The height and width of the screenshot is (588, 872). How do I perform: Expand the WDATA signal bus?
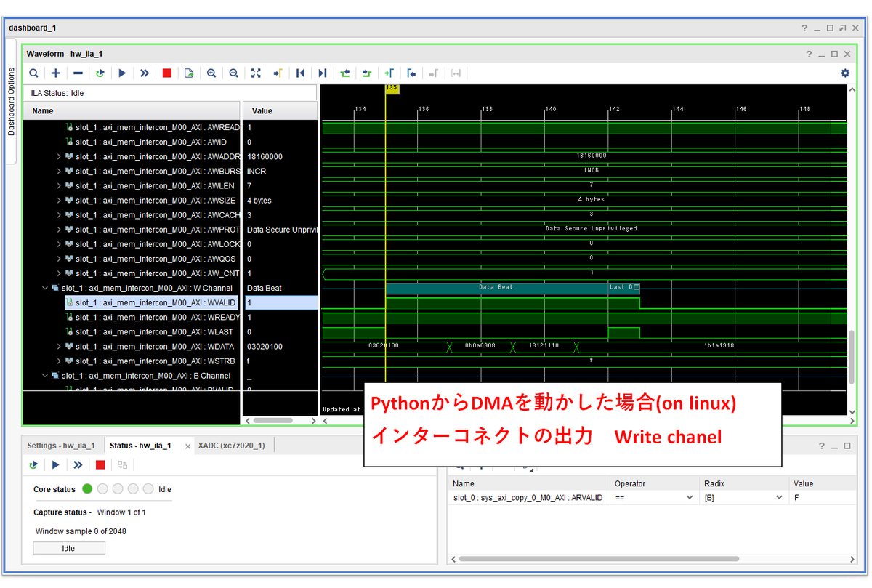coord(59,347)
